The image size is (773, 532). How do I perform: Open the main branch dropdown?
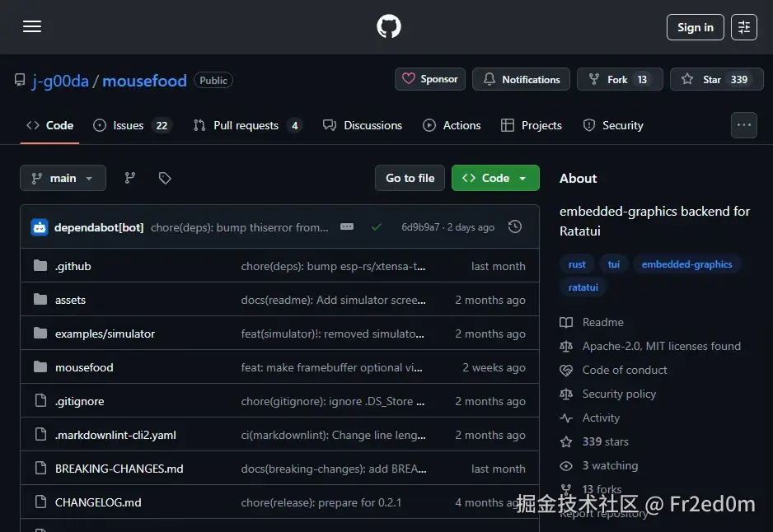[63, 177]
